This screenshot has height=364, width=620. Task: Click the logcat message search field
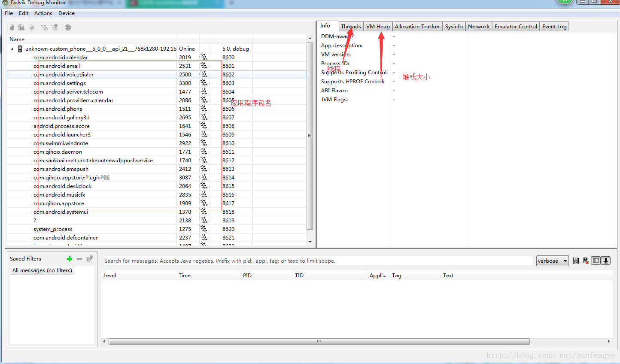pyautogui.click(x=318, y=261)
